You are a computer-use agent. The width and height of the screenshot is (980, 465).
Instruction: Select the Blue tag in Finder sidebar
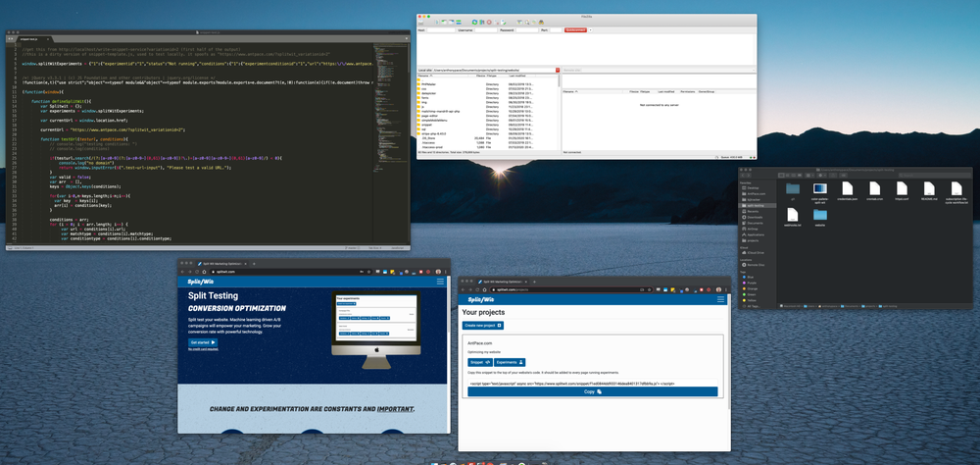click(750, 277)
